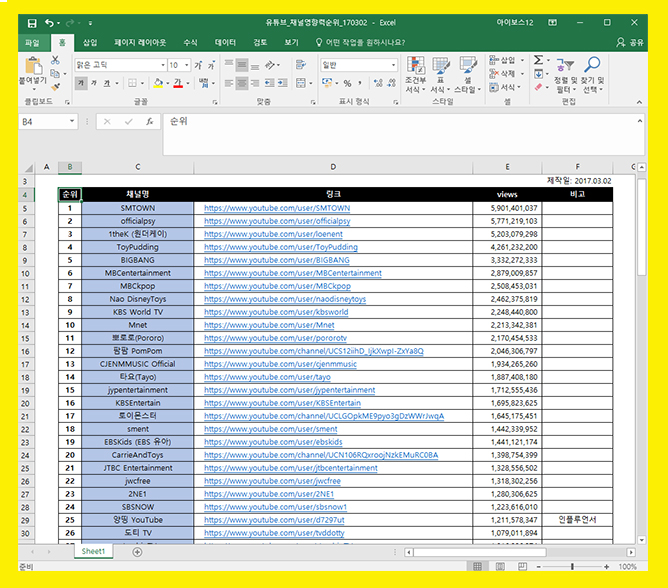The height and width of the screenshot is (588, 668).
Task: Click the red font color button
Action: click(178, 83)
